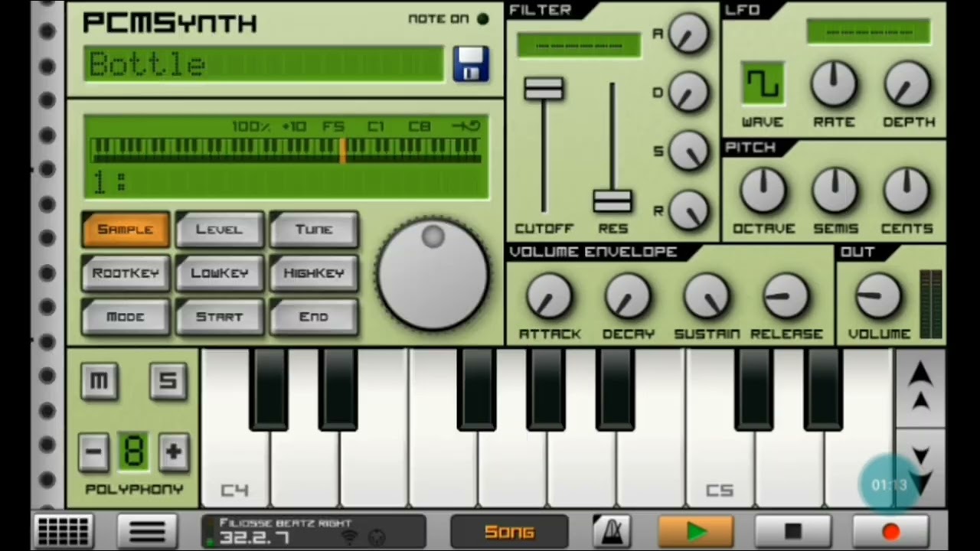Click the volume envelope Decay knob
Image resolution: width=980 pixels, height=551 pixels.
point(628,297)
